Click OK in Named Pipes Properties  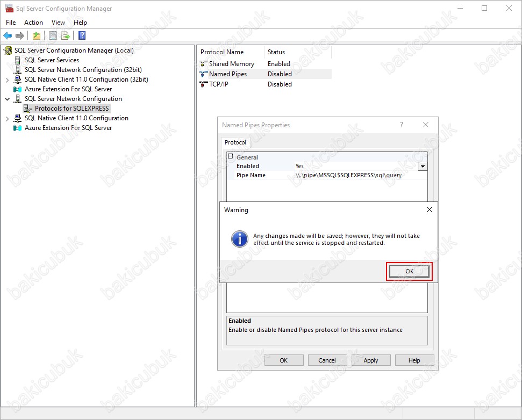(x=284, y=360)
